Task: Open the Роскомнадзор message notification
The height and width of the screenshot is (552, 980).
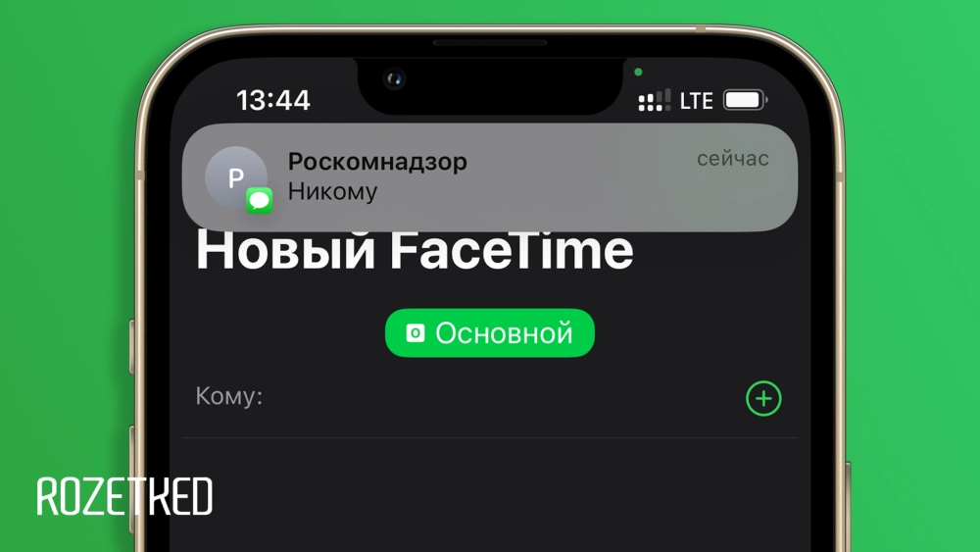Action: 489,177
